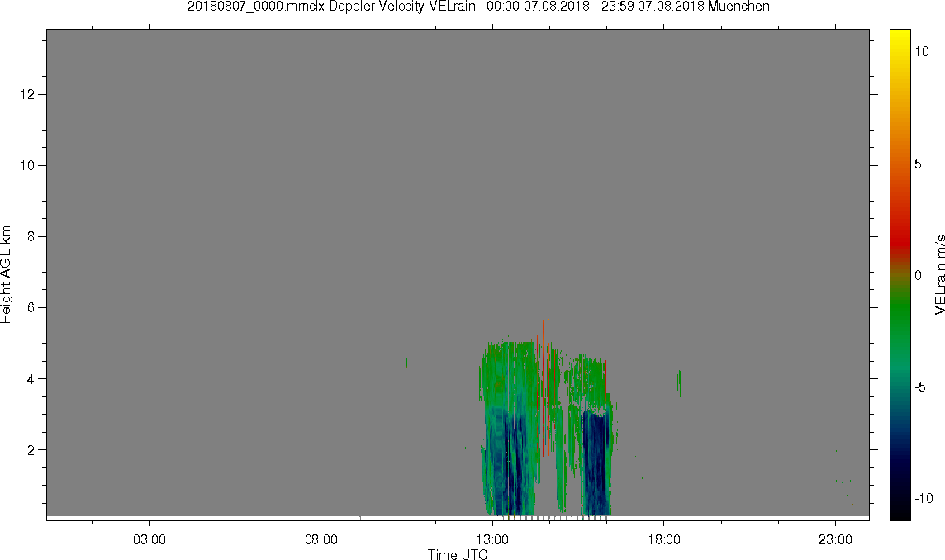Click the height label 8 on y-axis
The image size is (945, 560).
point(31,236)
